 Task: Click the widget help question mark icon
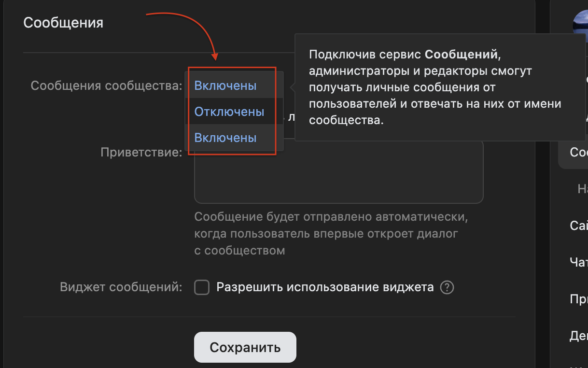pos(448,288)
